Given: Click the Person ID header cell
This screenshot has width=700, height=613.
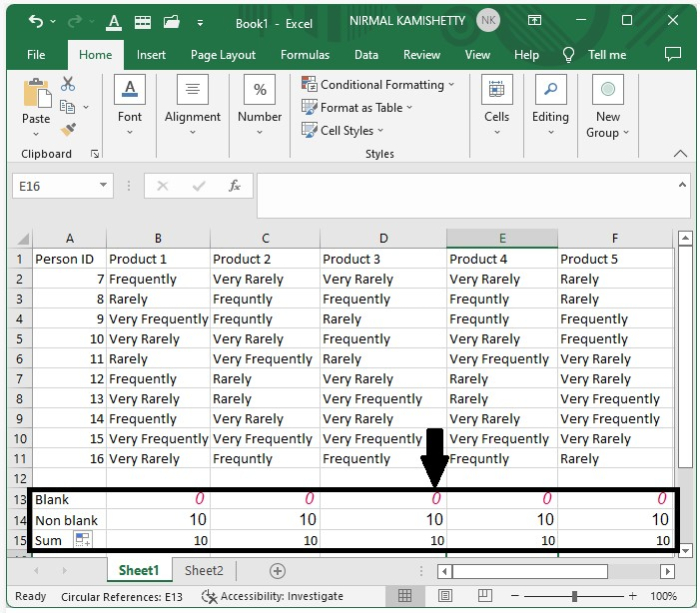Looking at the screenshot, I should 69,259.
